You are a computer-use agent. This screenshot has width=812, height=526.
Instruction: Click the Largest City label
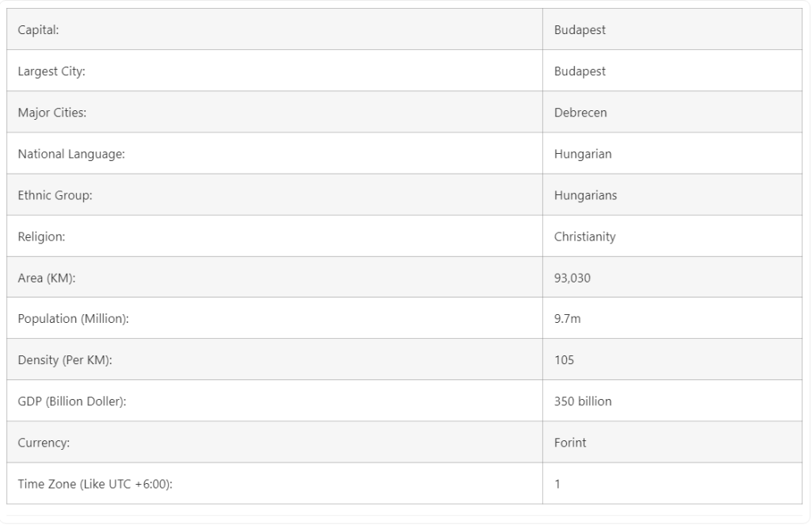click(x=52, y=71)
